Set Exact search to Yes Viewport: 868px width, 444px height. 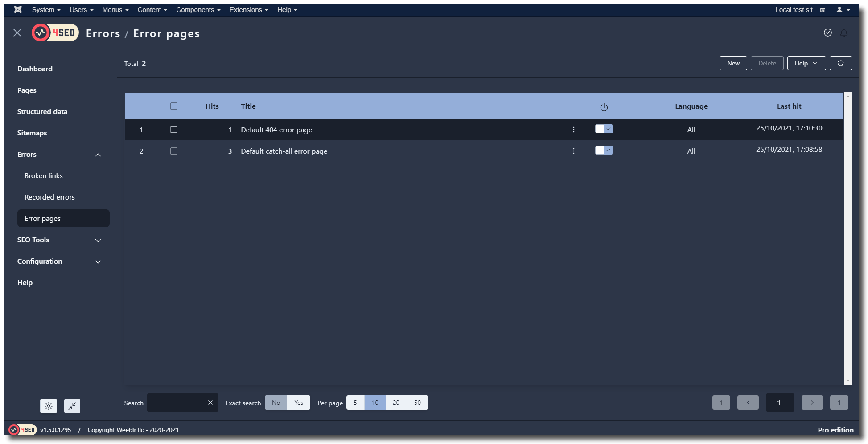point(299,403)
